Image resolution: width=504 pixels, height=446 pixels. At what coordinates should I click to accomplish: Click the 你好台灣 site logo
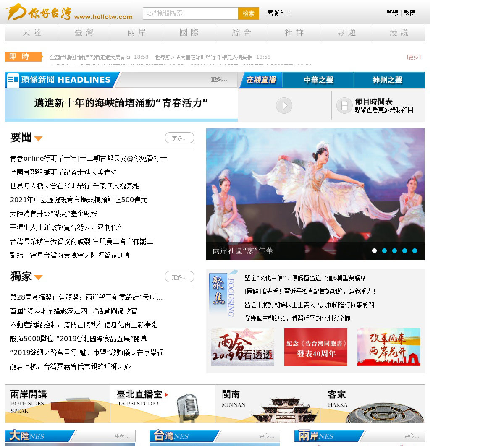point(69,12)
